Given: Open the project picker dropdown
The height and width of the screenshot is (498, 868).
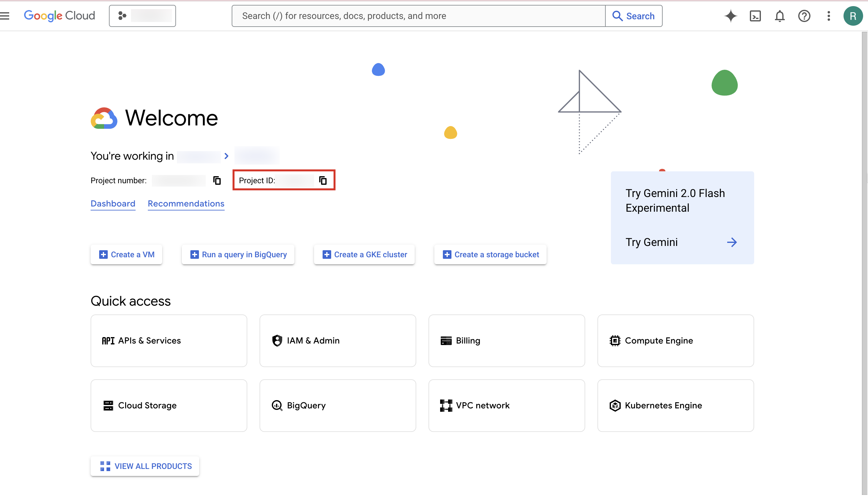Looking at the screenshot, I should click(142, 16).
